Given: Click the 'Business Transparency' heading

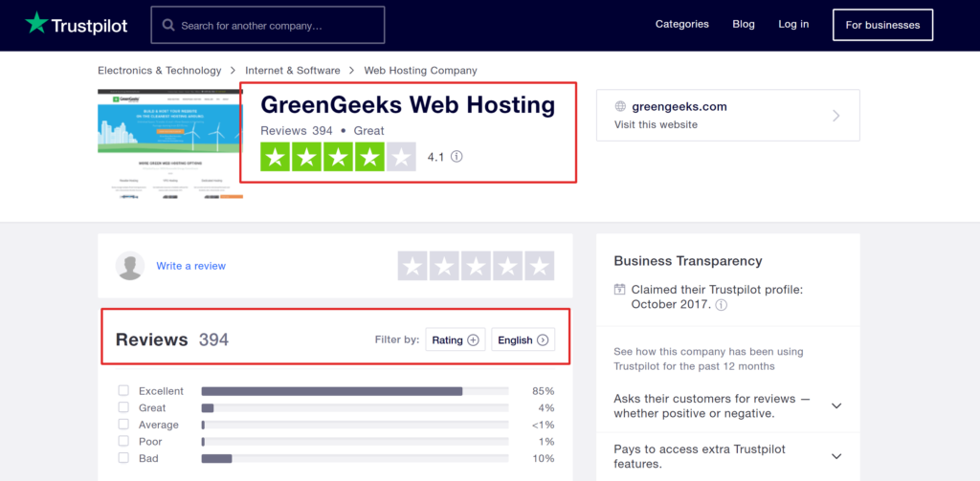Looking at the screenshot, I should 687,261.
